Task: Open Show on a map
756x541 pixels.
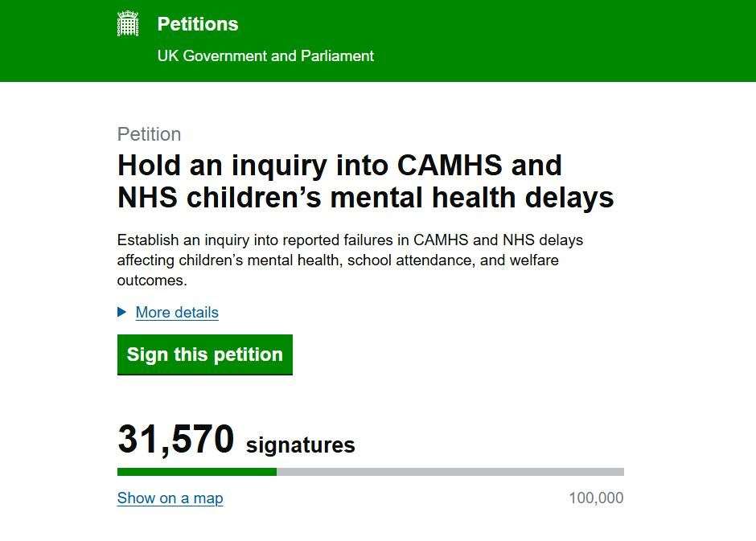Action: click(170, 498)
